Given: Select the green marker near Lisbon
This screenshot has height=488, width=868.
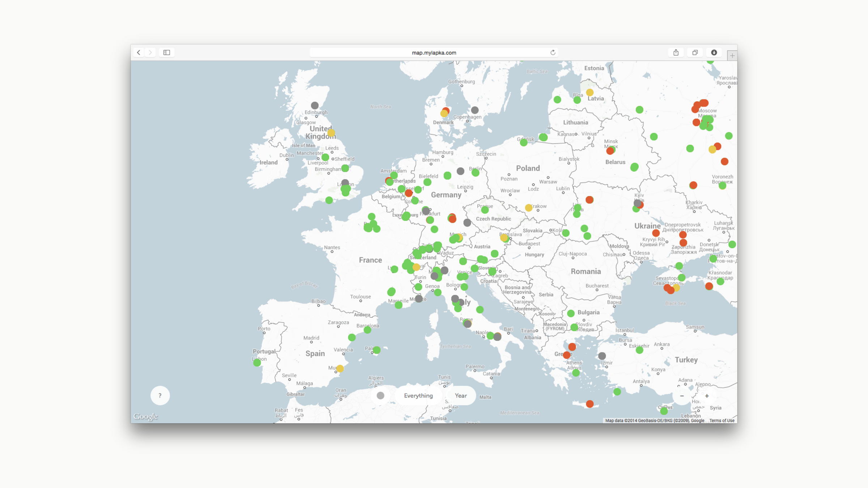Looking at the screenshot, I should [257, 363].
